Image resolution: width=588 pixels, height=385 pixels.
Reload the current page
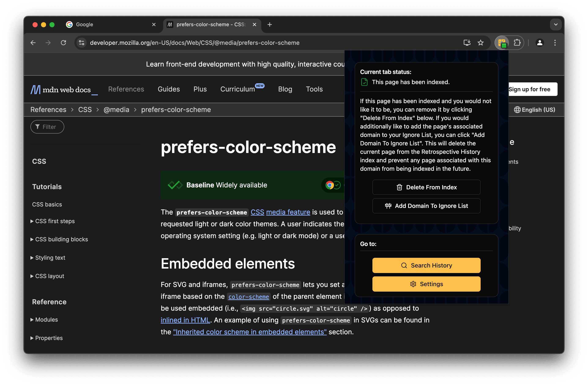[63, 43]
